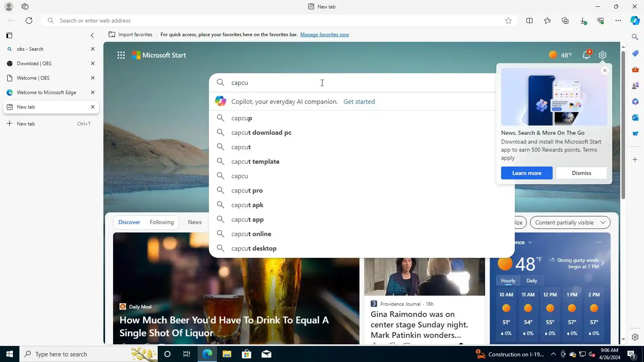Open Shopping tag in sidebar

635,53
